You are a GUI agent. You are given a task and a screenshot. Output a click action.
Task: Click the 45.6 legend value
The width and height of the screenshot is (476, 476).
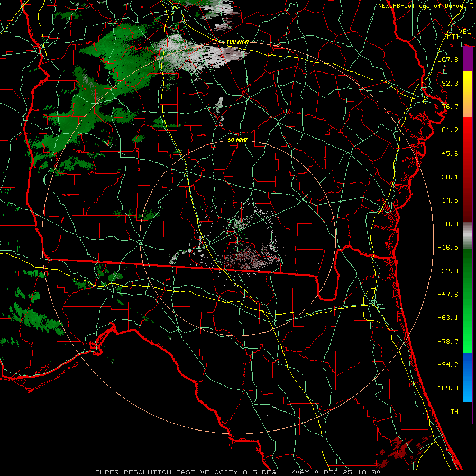pyautogui.click(x=450, y=153)
